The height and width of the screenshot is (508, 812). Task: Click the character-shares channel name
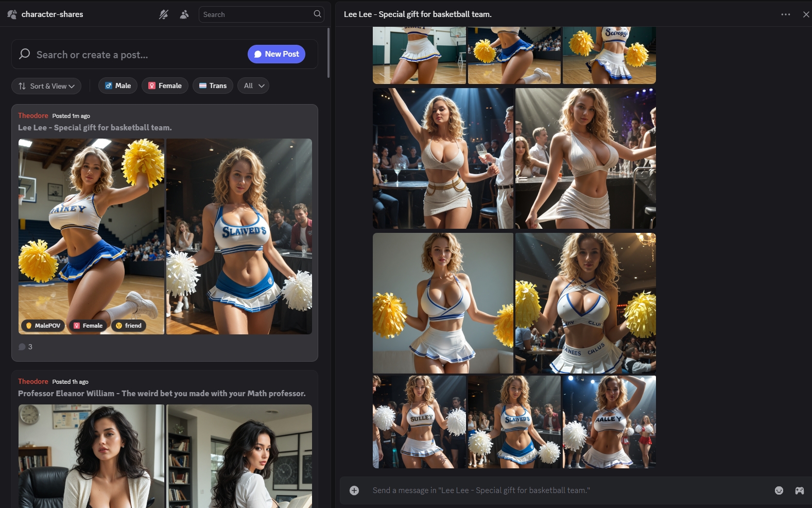click(52, 14)
